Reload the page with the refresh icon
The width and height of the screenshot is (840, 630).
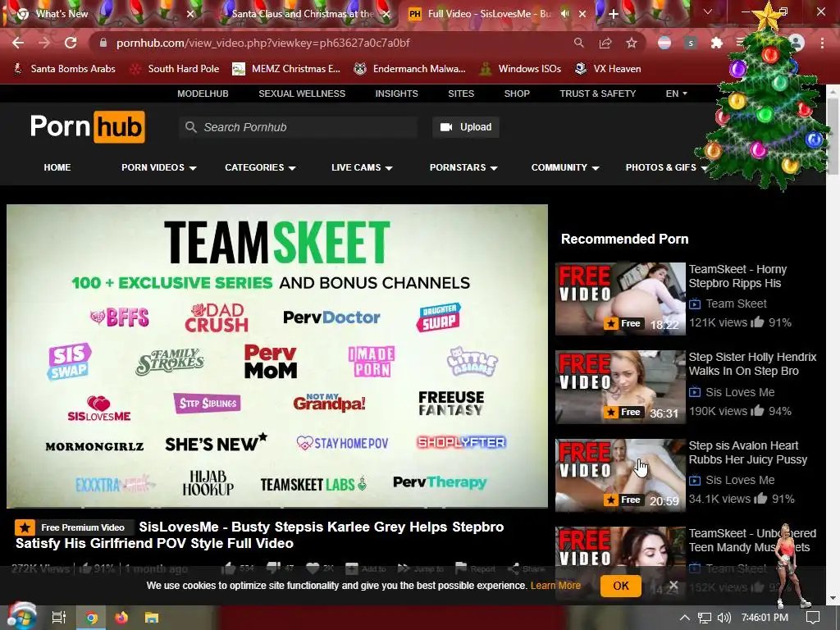pyautogui.click(x=71, y=43)
